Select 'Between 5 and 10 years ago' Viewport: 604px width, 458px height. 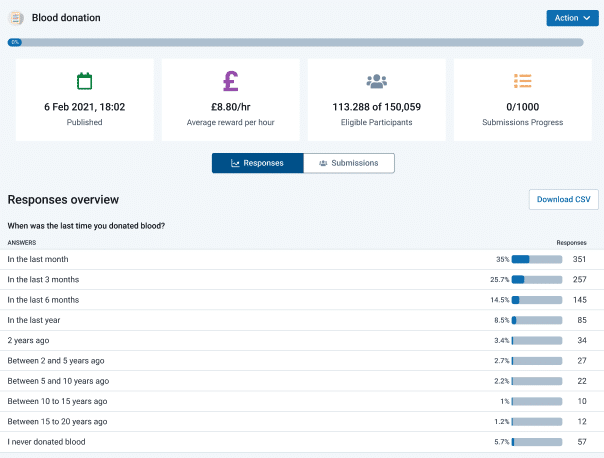click(x=302, y=381)
